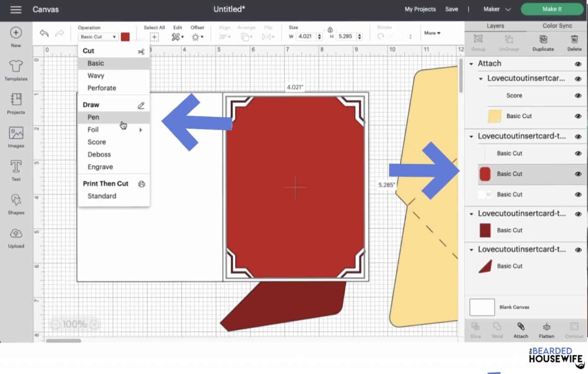Open My Projects link
This screenshot has width=588, height=374.
tap(420, 9)
